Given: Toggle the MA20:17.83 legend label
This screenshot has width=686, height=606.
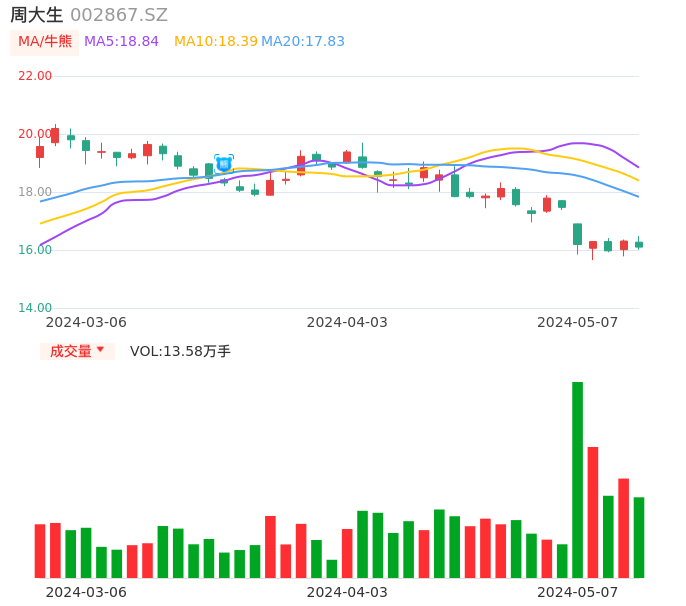Looking at the screenshot, I should pyautogui.click(x=303, y=42).
